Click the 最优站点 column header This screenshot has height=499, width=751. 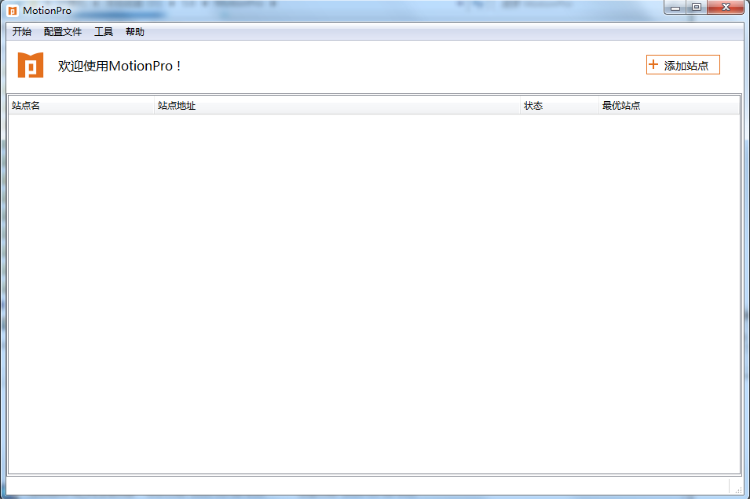coord(621,106)
